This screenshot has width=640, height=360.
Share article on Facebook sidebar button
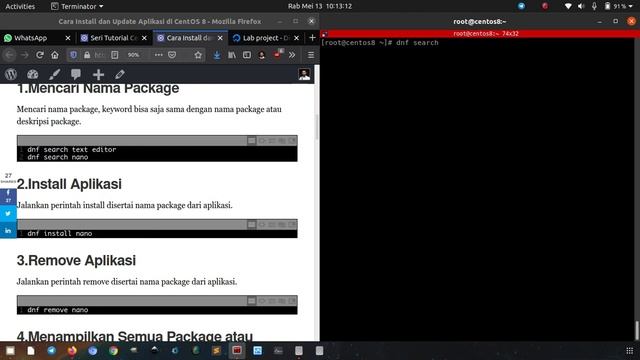[x=8, y=196]
